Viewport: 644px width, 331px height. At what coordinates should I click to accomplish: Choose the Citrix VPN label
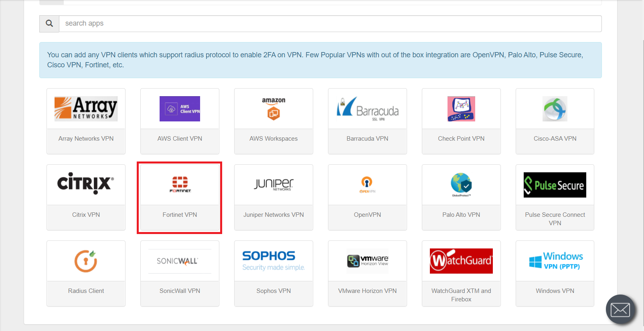(x=86, y=215)
